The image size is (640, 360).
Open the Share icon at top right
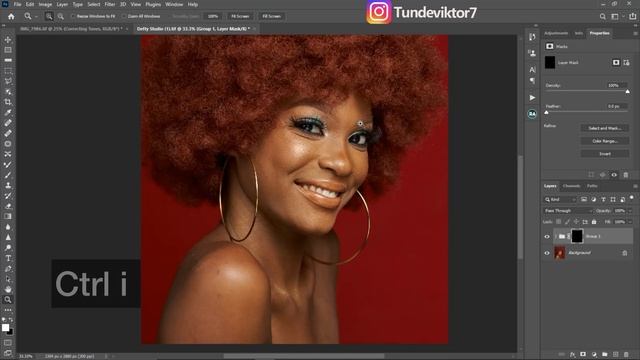633,16
